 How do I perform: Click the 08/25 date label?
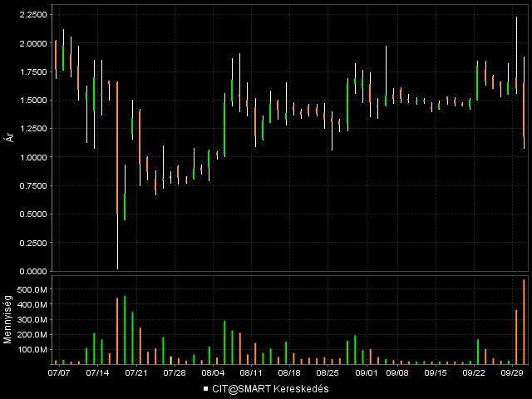(x=328, y=373)
